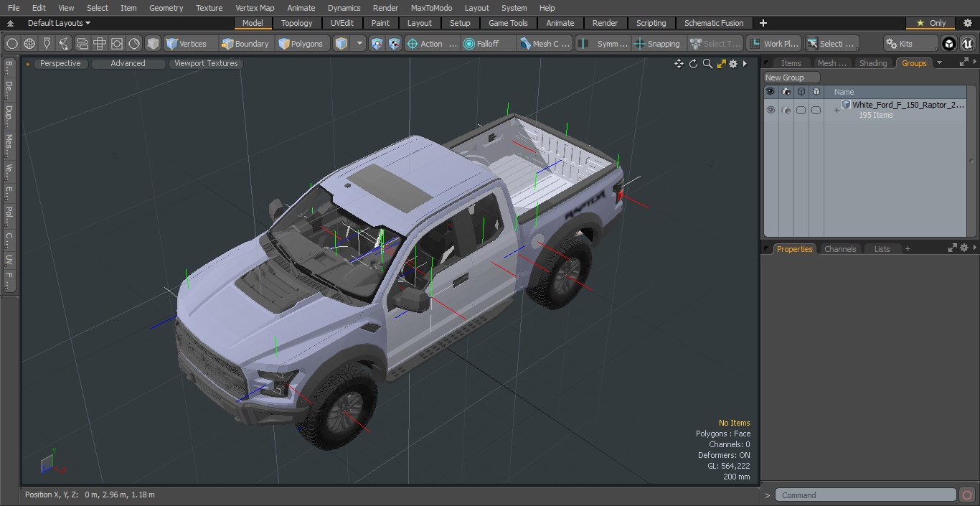Open the selection mode dropdown arrow
The image size is (980, 506).
click(359, 44)
